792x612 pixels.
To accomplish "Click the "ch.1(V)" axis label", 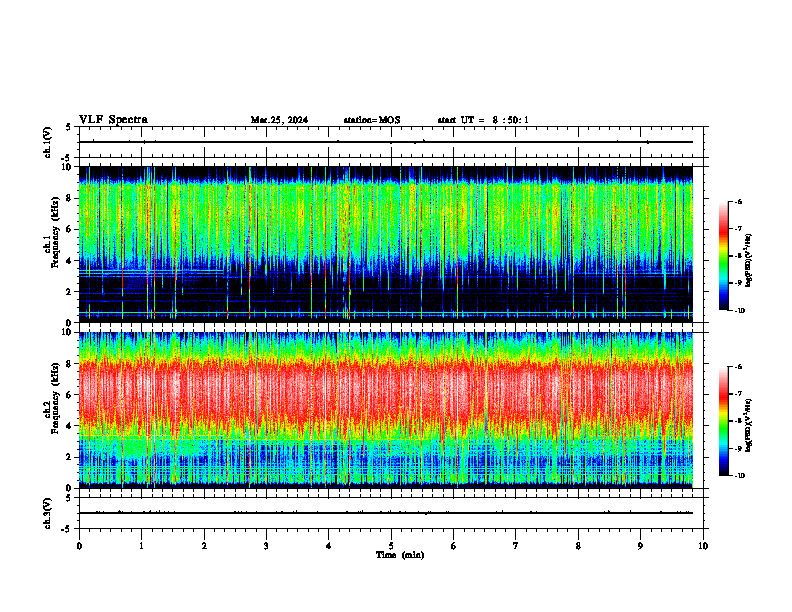I will click(47, 142).
